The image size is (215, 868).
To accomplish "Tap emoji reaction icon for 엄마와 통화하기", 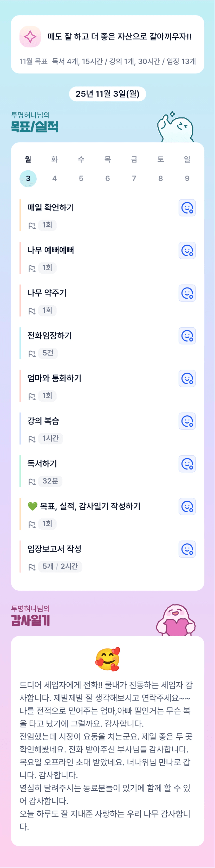I will [187, 378].
